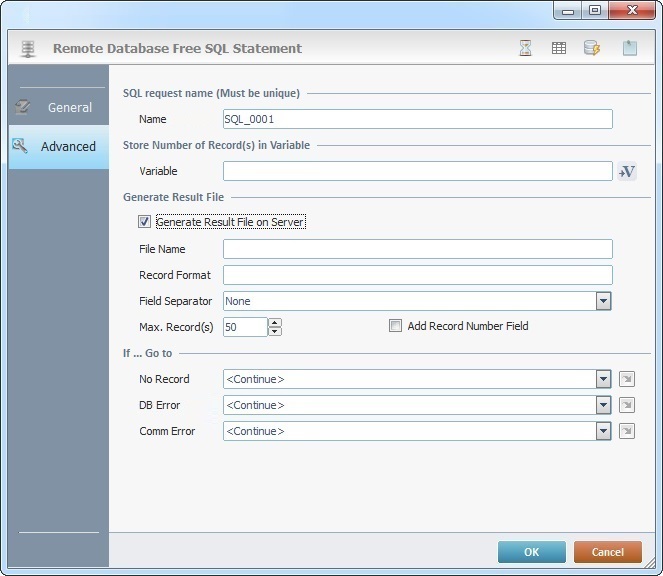
Task: Increase Max. Record(s) with up arrow
Action: (275, 322)
